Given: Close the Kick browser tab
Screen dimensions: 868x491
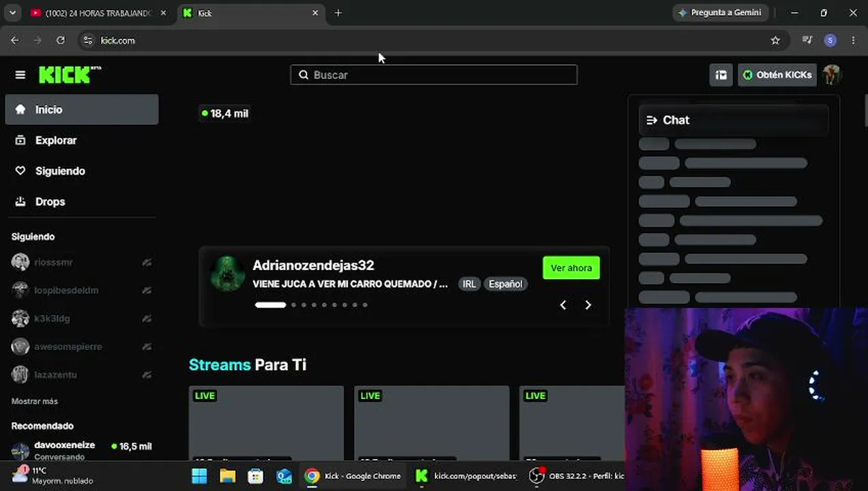Looking at the screenshot, I should click(x=315, y=13).
